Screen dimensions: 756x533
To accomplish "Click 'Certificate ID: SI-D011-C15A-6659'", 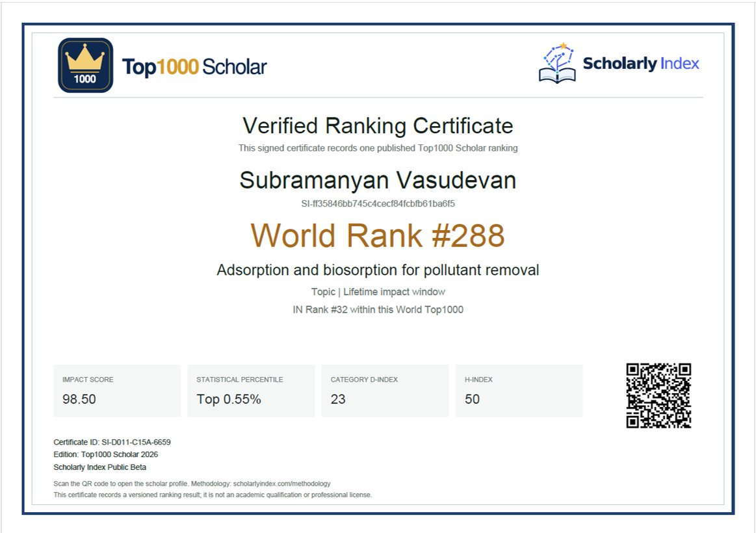I will (x=112, y=442).
